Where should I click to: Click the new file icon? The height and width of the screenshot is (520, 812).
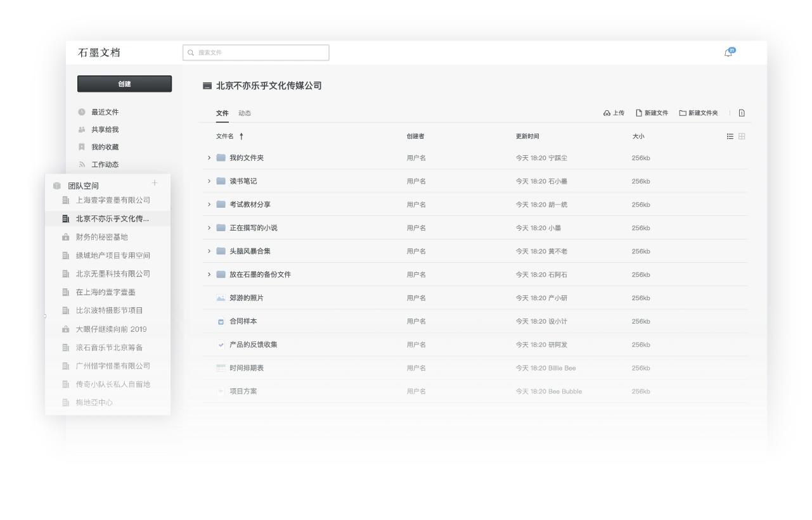coord(639,113)
